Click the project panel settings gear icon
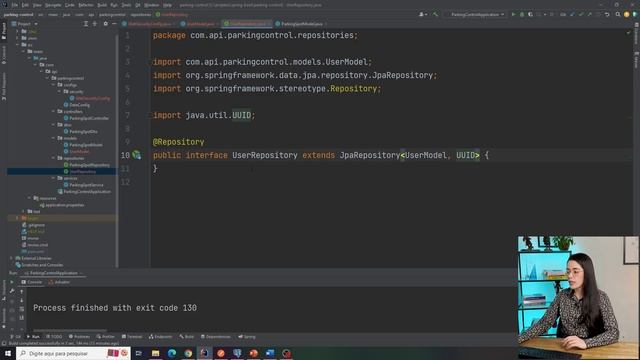 coord(105,24)
